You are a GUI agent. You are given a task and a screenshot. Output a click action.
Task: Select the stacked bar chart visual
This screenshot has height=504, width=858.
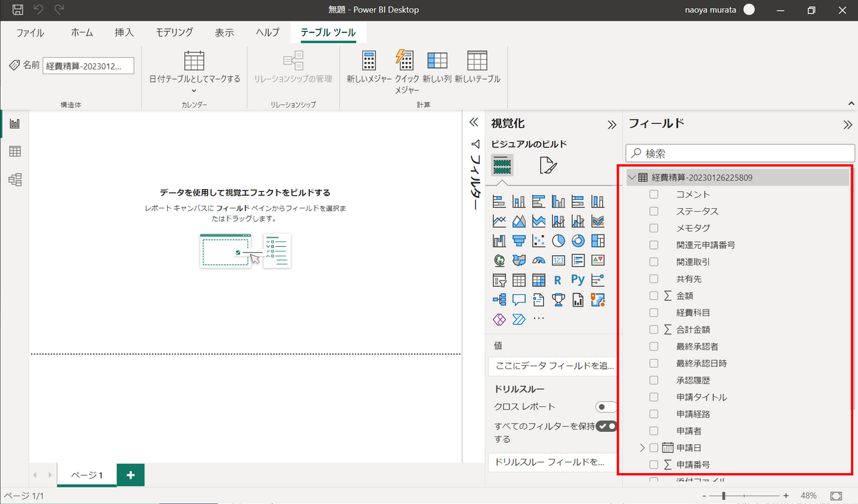point(499,201)
